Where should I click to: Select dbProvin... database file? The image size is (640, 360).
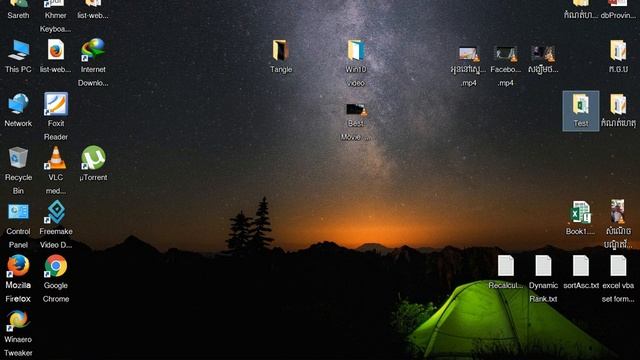tap(618, 10)
